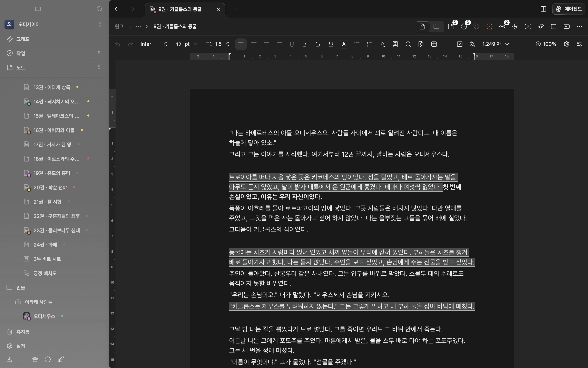Open 그래프 in sidebar
Screen dimensions: 588x368
click(54, 39)
